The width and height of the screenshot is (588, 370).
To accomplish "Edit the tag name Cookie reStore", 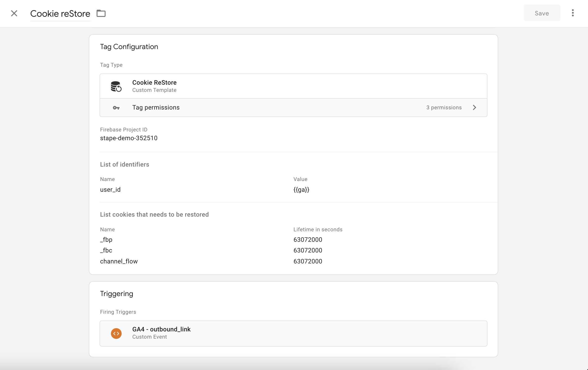I will click(60, 13).
